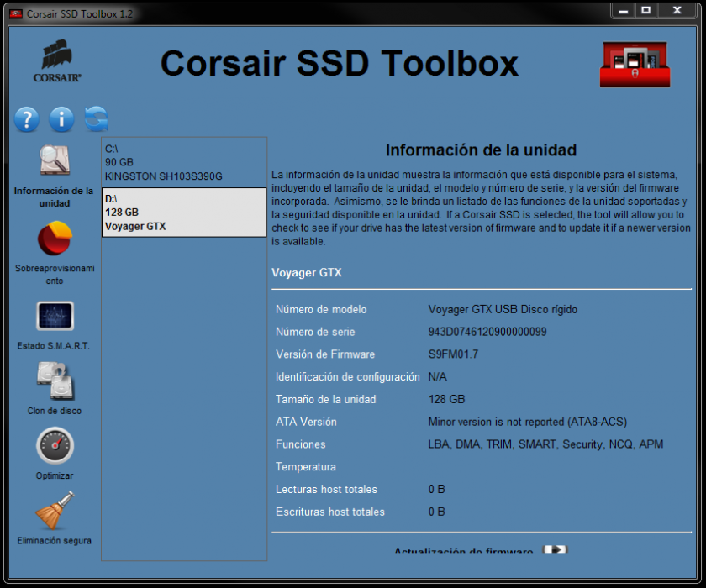Screen dimensions: 706x588
Task: Open Clon de disco drives icon
Action: point(55,381)
